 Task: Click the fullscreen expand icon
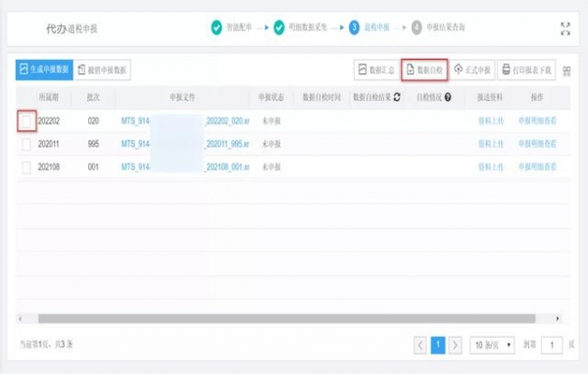[x=565, y=28]
